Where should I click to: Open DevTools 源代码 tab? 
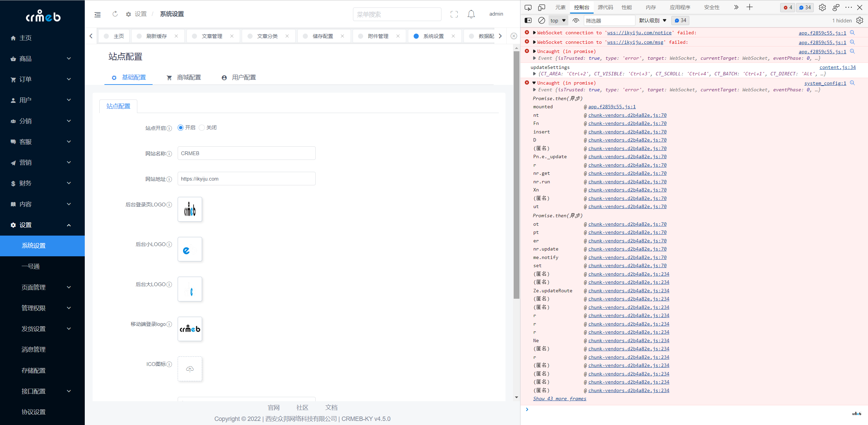[x=605, y=7]
